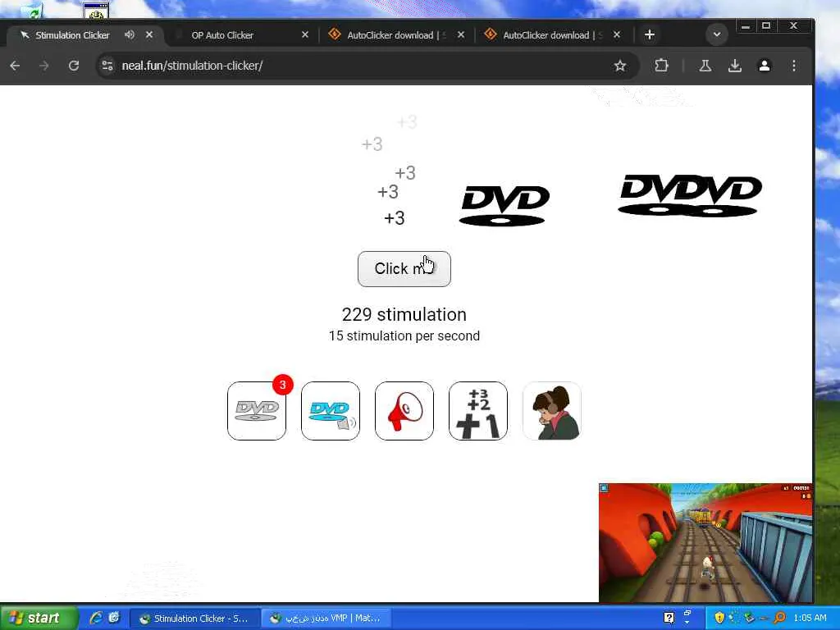The width and height of the screenshot is (840, 630).
Task: Buy the red megaphone upgrade
Action: pos(404,411)
